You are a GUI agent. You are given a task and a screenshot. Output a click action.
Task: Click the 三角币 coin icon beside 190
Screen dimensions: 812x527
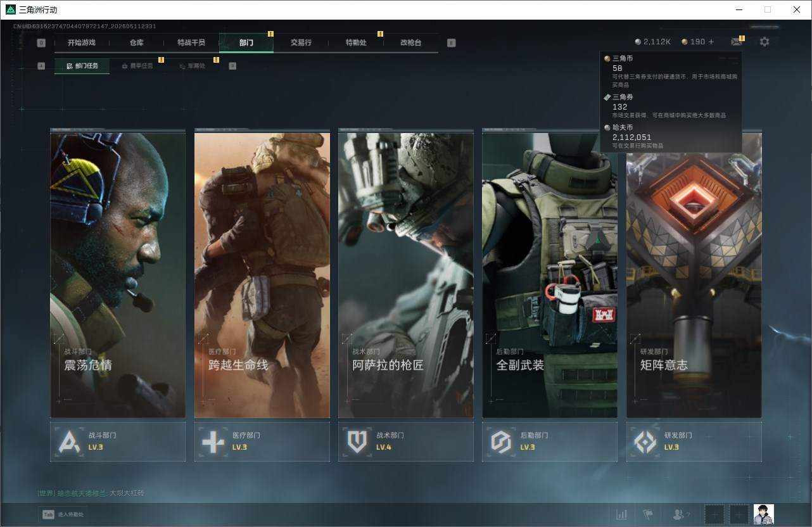(685, 42)
